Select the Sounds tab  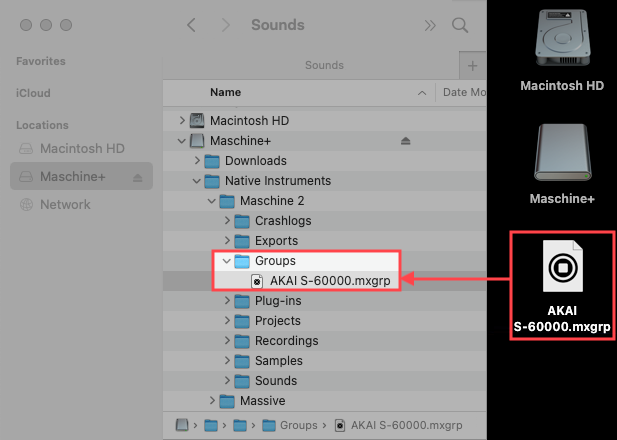point(323,65)
